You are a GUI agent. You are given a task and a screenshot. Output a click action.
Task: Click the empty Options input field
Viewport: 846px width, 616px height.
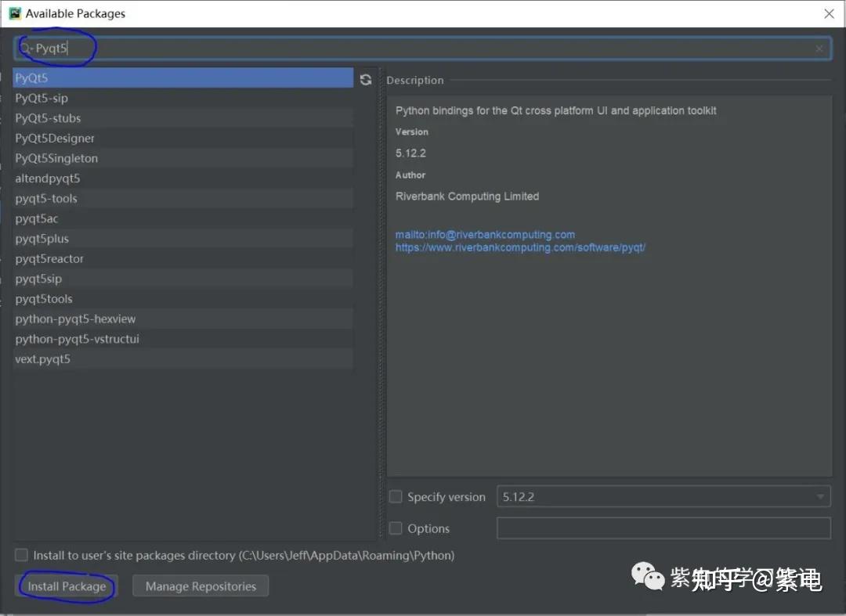click(x=663, y=528)
